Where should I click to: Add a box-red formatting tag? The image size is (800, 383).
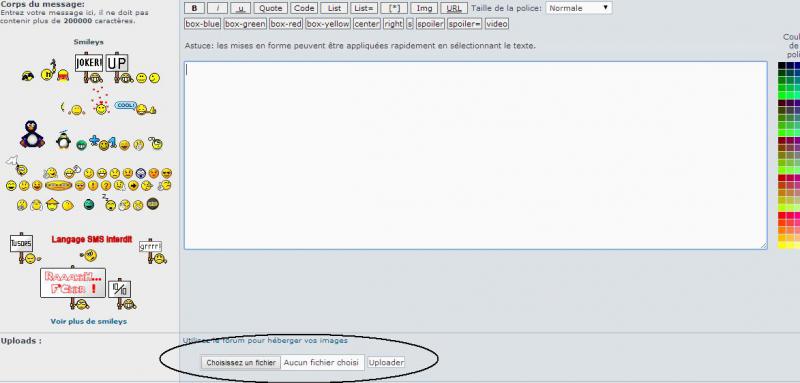(286, 23)
